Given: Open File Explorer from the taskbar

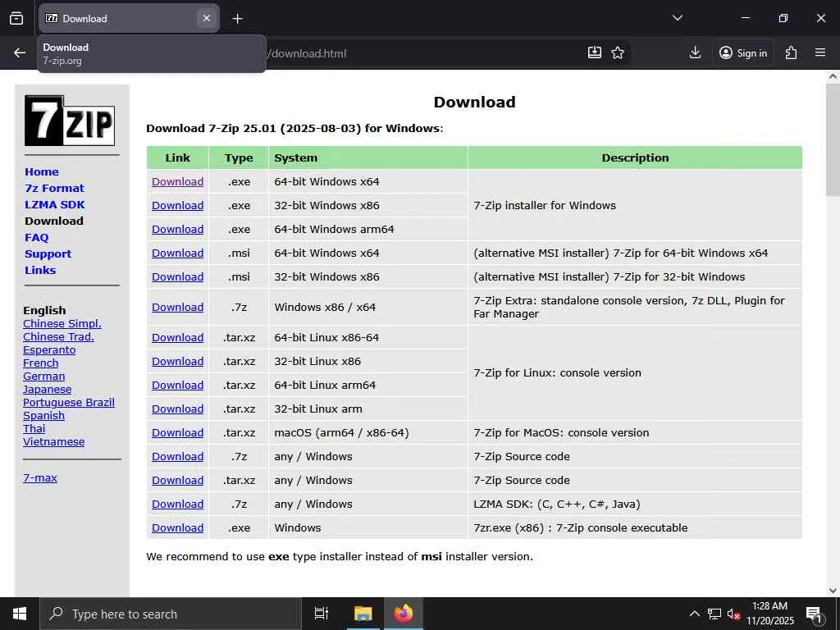Looking at the screenshot, I should (x=363, y=614).
